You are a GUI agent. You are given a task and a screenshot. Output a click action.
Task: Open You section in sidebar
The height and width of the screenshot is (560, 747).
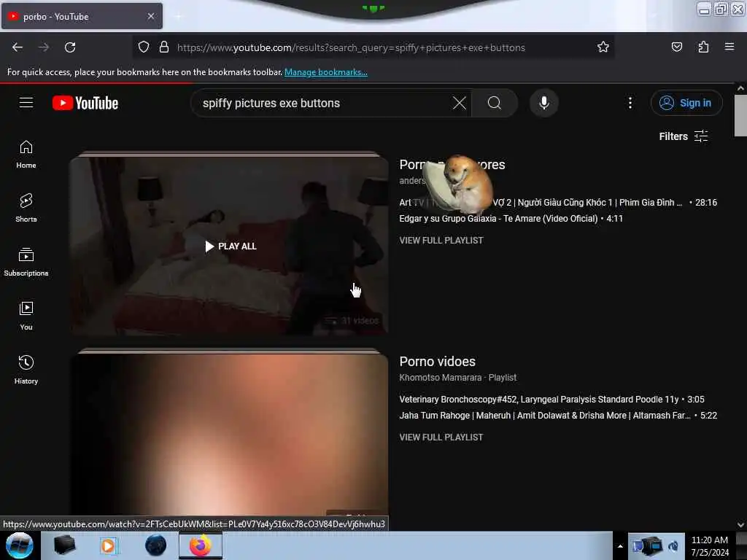[x=26, y=316]
